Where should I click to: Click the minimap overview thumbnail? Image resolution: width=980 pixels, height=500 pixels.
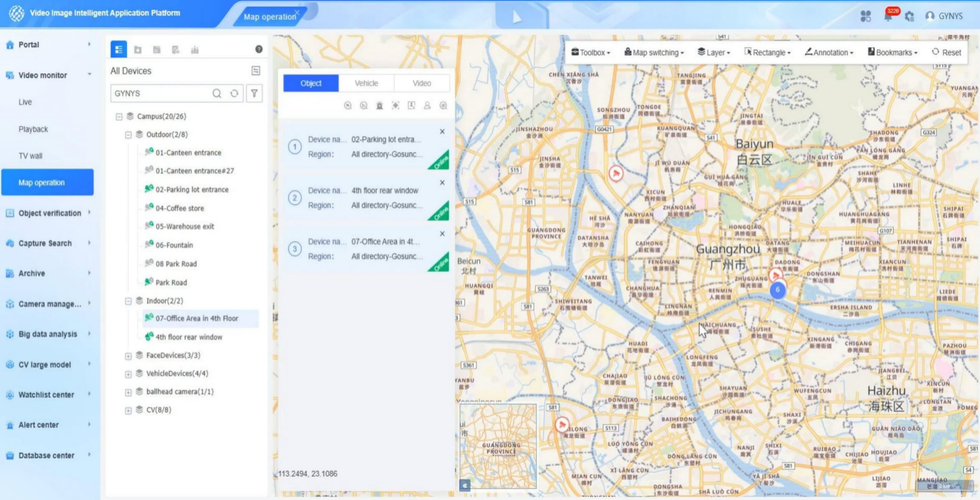[498, 446]
